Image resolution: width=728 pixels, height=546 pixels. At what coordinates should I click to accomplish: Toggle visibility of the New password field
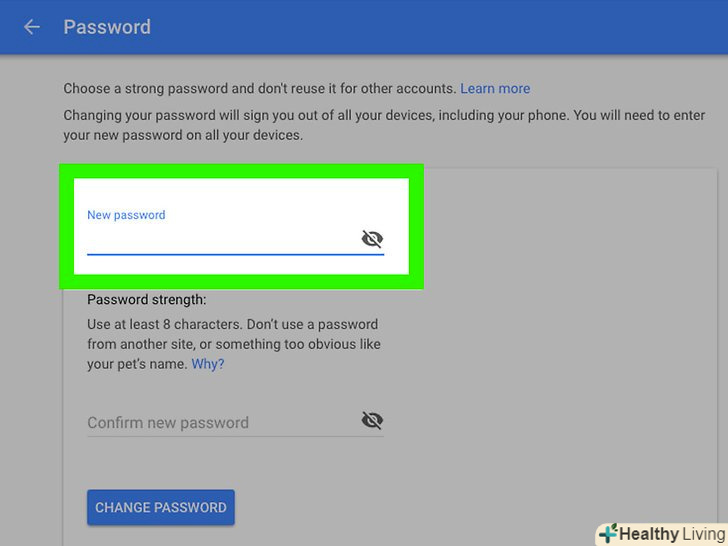tap(372, 239)
